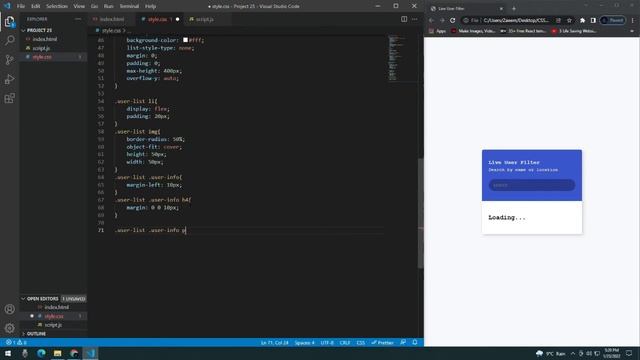Open File Explorer from taskbar

(58, 353)
